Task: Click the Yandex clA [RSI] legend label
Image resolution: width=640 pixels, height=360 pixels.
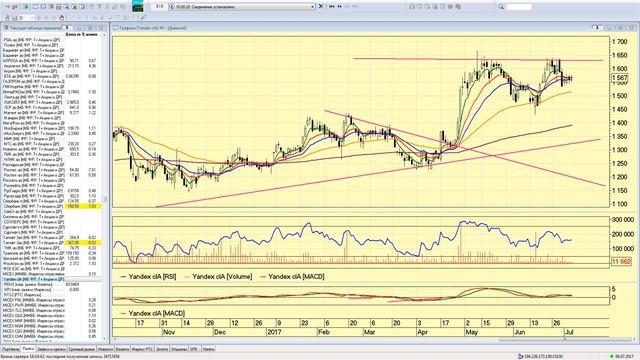Action: pyautogui.click(x=152, y=277)
